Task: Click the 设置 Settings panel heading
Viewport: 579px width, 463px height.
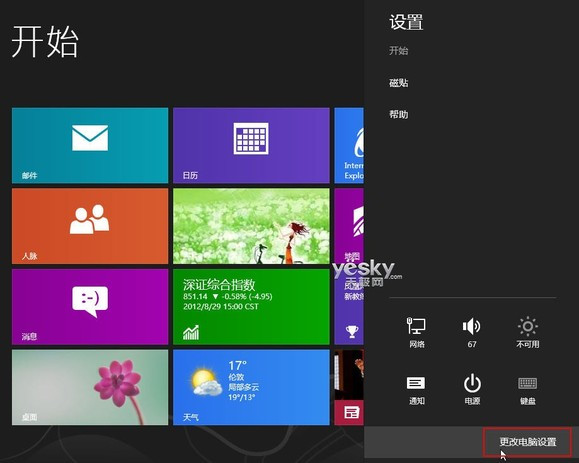Action: (406, 22)
